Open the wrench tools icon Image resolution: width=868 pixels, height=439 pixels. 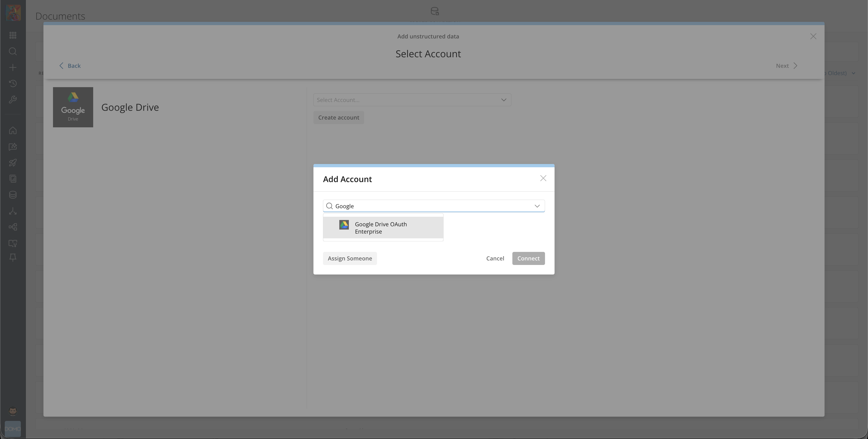13,100
